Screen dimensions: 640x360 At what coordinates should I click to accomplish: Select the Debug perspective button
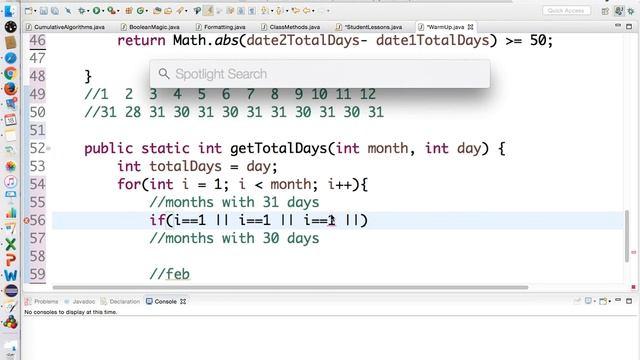tap(631, 11)
